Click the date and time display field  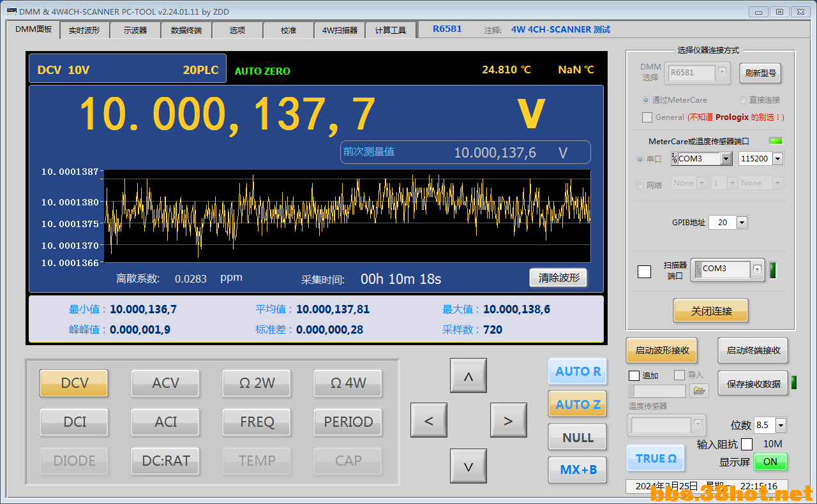click(x=707, y=486)
